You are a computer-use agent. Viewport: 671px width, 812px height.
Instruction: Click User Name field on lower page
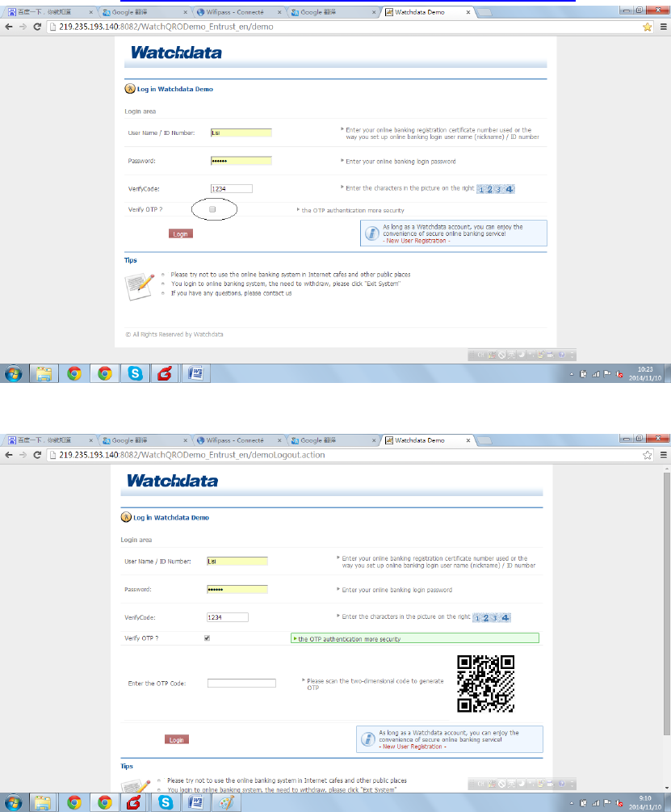237,561
